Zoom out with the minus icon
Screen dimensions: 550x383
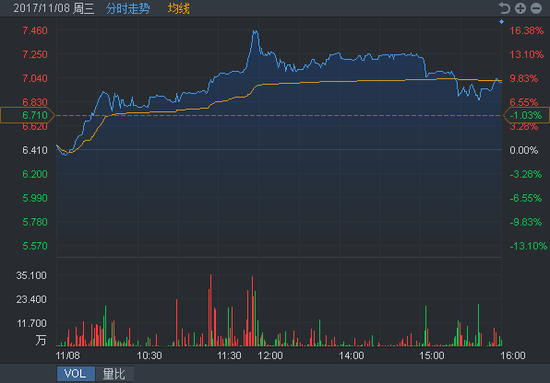click(536, 8)
